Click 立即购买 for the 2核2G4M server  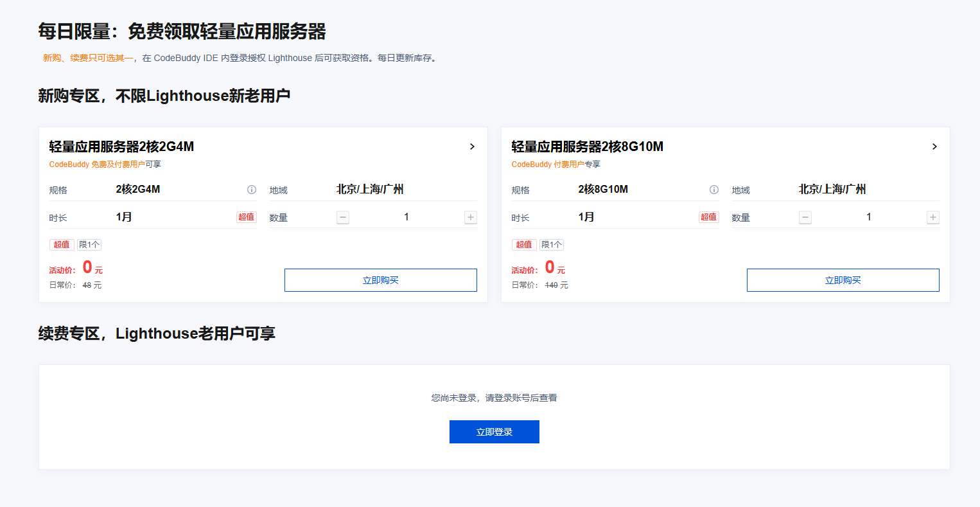pos(380,280)
